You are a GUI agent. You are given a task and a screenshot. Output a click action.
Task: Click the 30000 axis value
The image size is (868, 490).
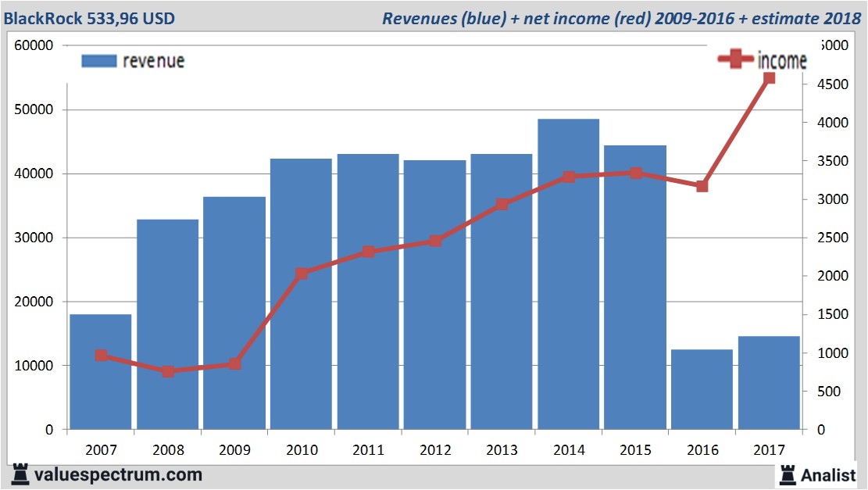[x=34, y=238]
